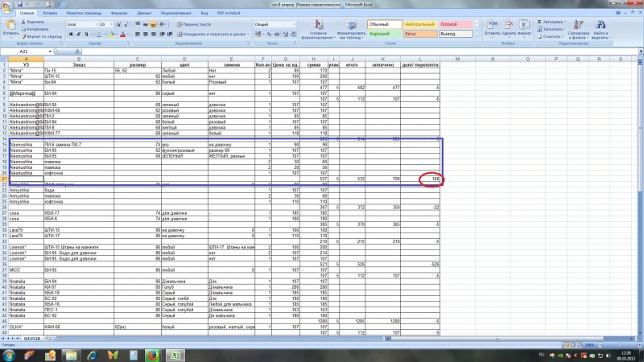Apply red font color letter A
Image resolution: width=644 pixels, height=362 pixels.
click(x=122, y=35)
